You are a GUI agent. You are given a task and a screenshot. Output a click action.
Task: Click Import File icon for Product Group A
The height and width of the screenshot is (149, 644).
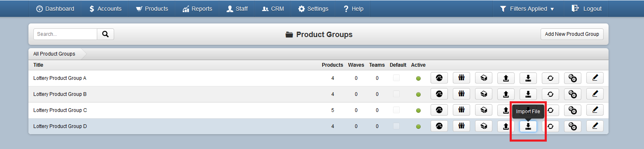528,78
